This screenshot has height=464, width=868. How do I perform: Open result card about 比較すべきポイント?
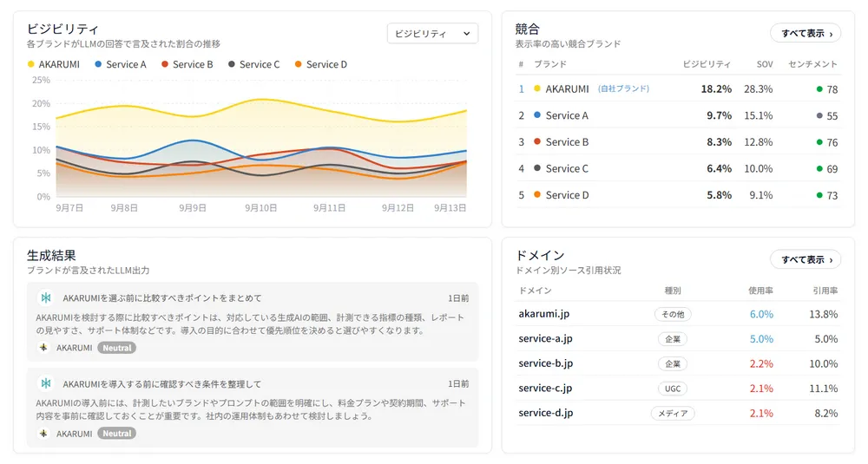pyautogui.click(x=253, y=322)
